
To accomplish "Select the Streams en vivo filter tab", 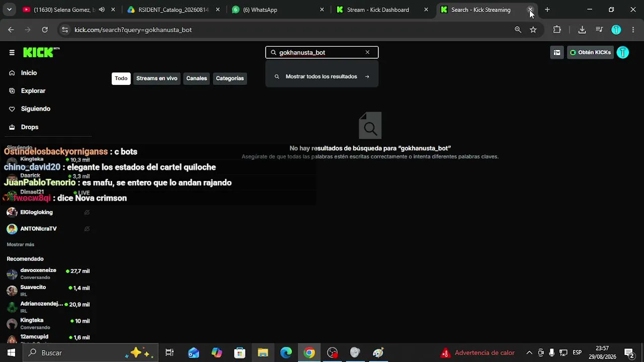I will point(157,78).
